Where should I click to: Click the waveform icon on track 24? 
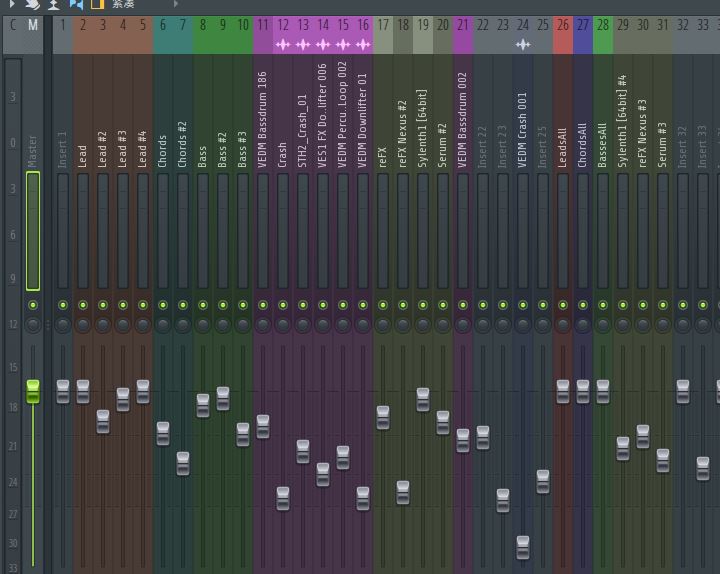(x=523, y=45)
